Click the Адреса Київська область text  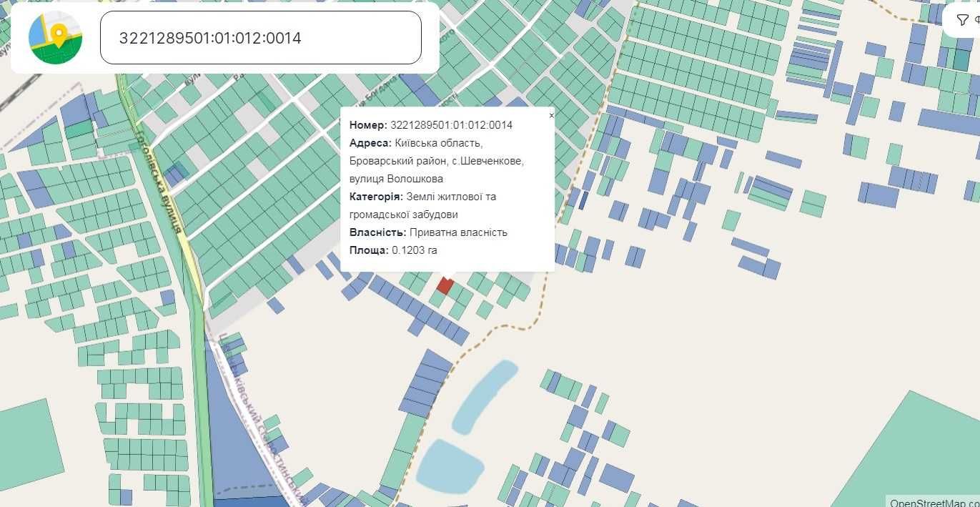437,161
